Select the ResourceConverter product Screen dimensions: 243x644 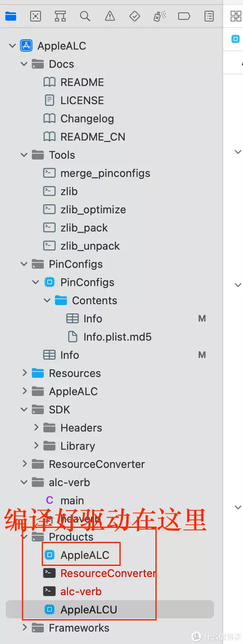[108, 573]
